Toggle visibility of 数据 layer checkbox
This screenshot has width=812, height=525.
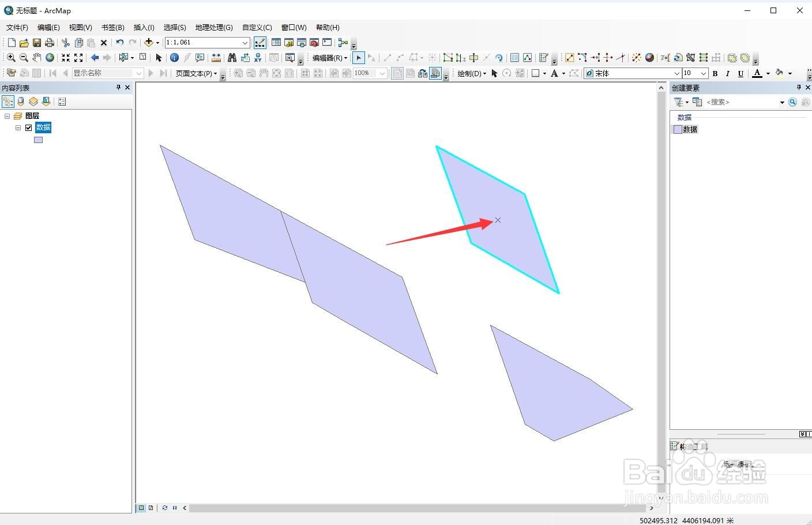(29, 127)
